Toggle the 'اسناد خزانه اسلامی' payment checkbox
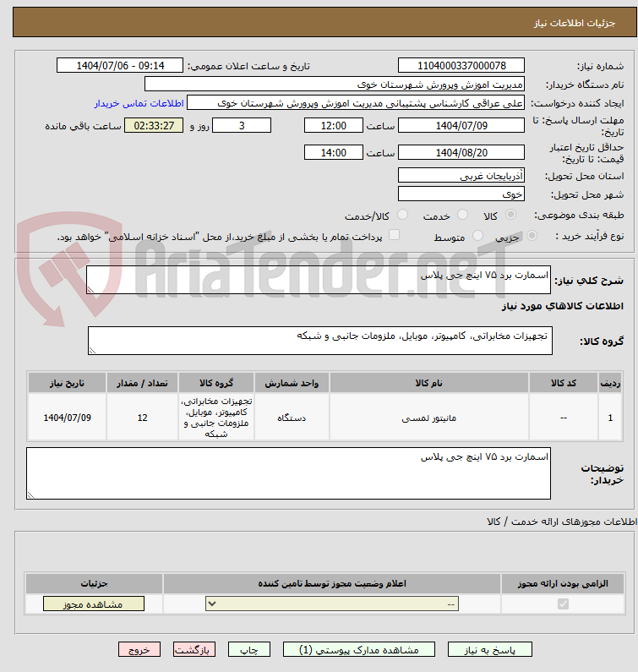Screen dimensions: 638x672 (x=394, y=235)
